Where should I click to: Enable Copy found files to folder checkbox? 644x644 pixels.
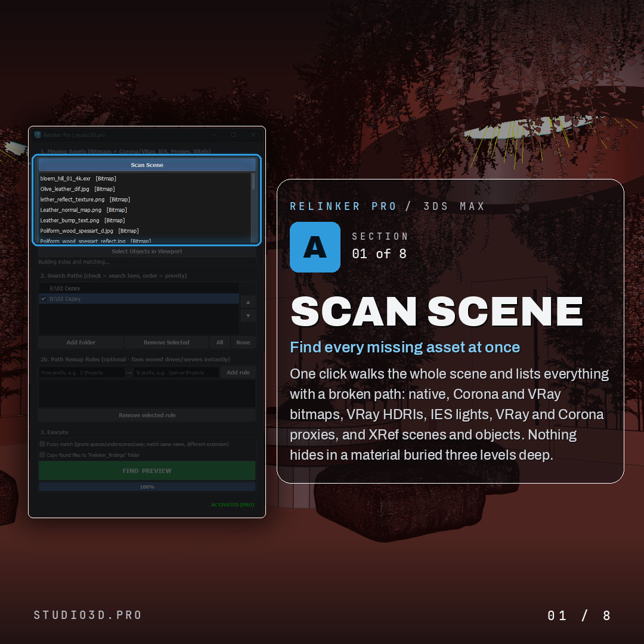point(42,454)
